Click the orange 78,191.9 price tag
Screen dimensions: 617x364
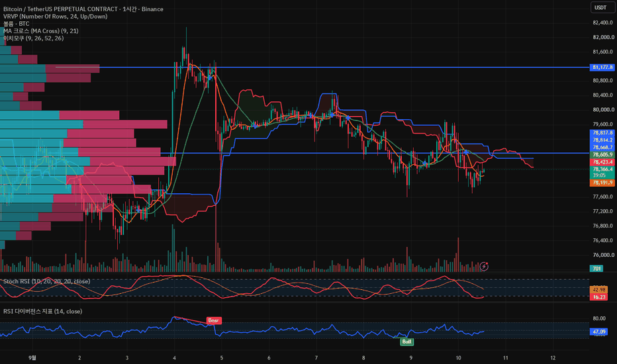(x=602, y=183)
